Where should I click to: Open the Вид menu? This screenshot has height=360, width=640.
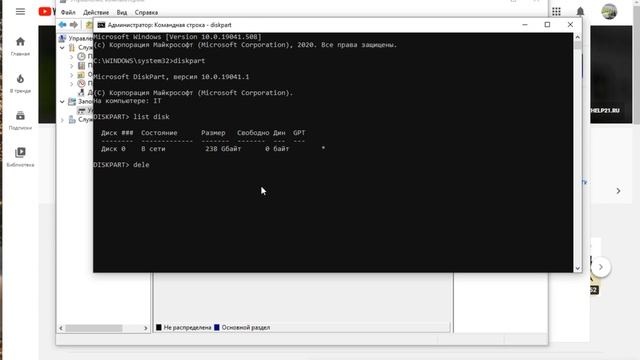coord(122,13)
